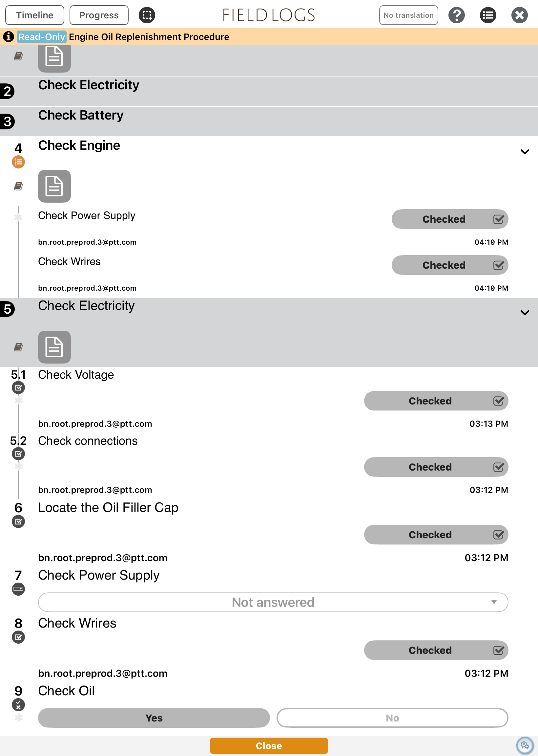The image size is (538, 756).
Task: Open the list menu icon in header
Action: tap(488, 15)
